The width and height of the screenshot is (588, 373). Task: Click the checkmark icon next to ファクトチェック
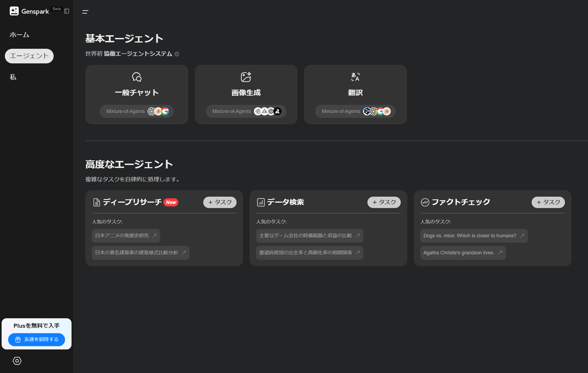pos(425,202)
